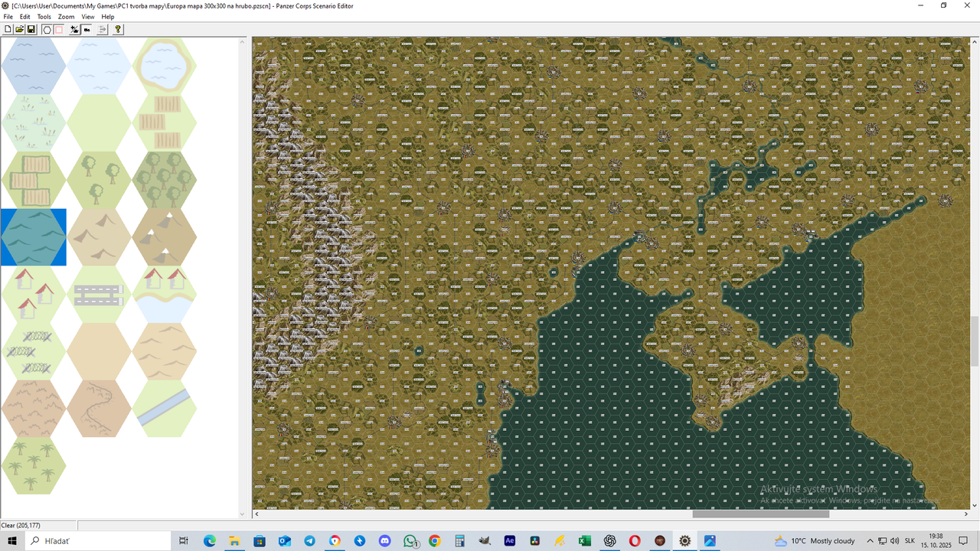Click the taskbar search box 'Hľadať'

click(x=98, y=541)
